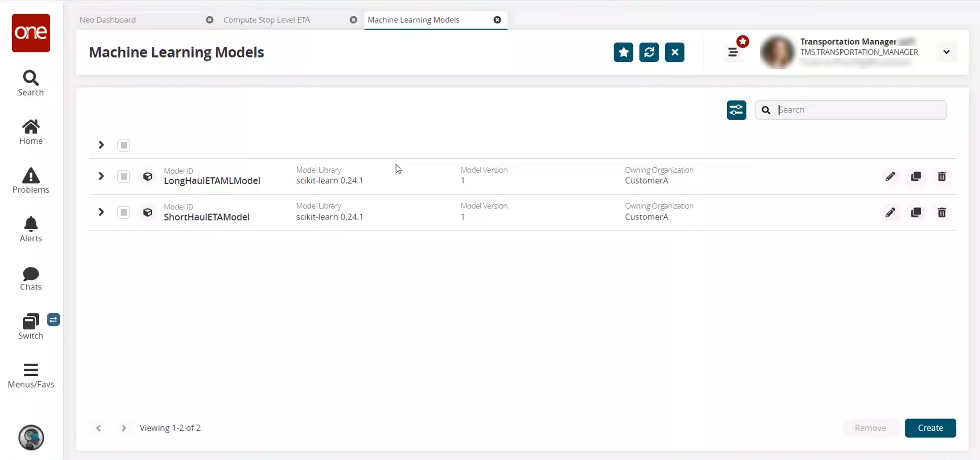The width and height of the screenshot is (980, 460).
Task: Check the ShortHaulETAModel row checkbox
Action: [124, 212]
